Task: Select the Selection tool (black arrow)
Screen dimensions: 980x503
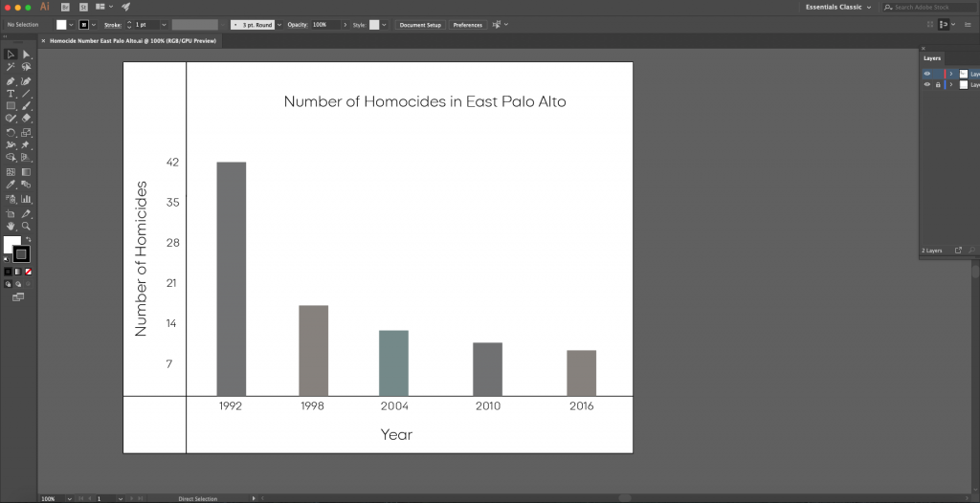Action: [11, 55]
